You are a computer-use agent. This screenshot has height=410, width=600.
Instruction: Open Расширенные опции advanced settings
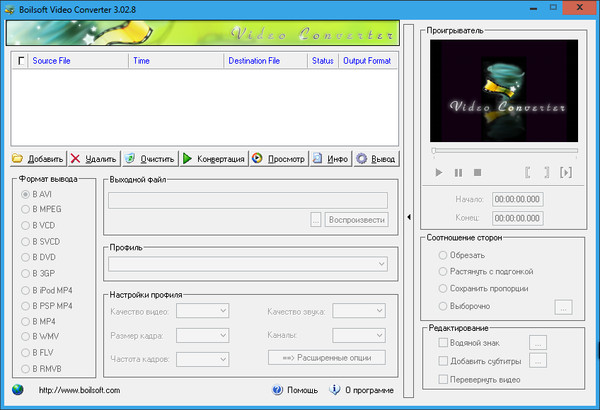click(x=326, y=357)
